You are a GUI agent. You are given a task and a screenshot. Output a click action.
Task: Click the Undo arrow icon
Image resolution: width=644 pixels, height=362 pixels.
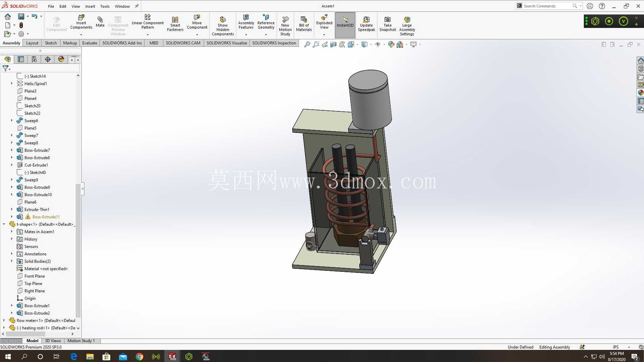pos(34,16)
